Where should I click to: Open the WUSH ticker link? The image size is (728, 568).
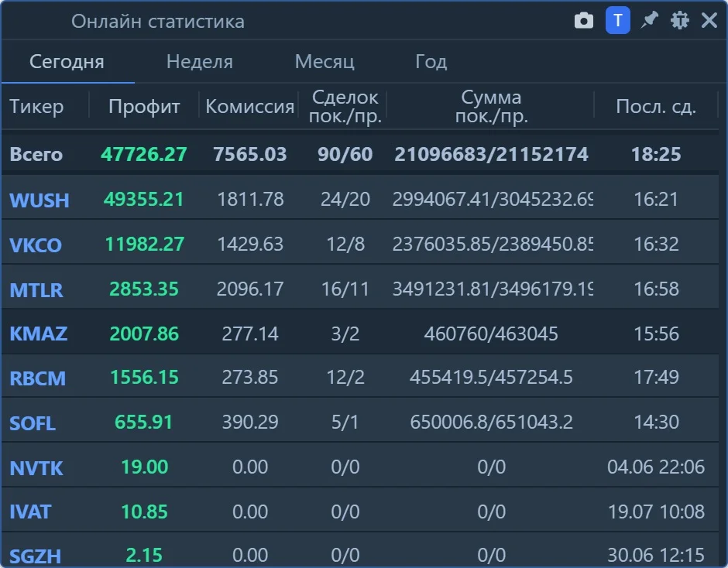coord(39,200)
